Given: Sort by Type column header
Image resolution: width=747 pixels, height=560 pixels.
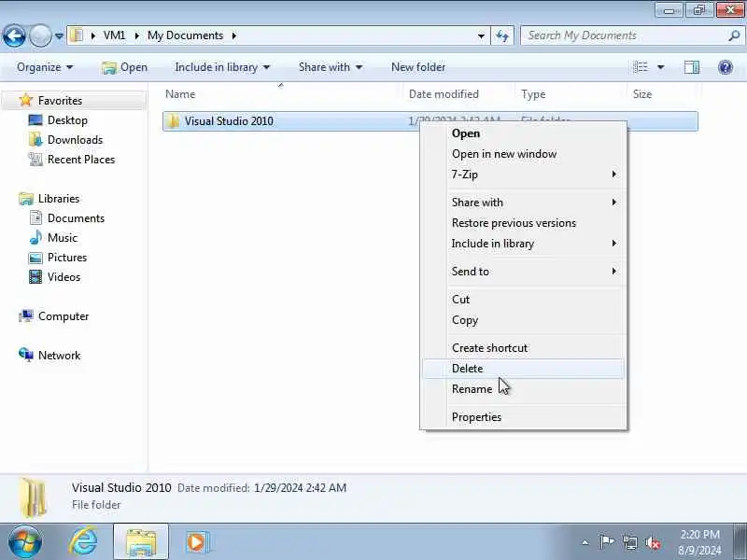Looking at the screenshot, I should coord(571,94).
